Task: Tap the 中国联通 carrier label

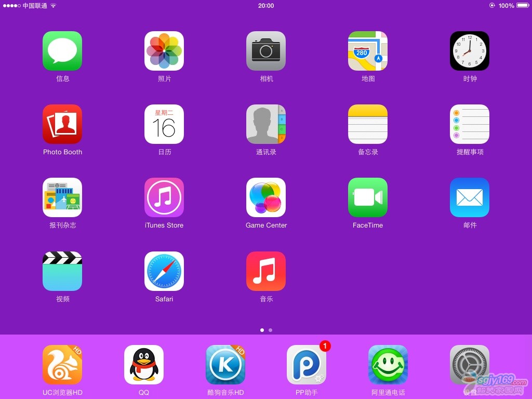Action: [35, 6]
